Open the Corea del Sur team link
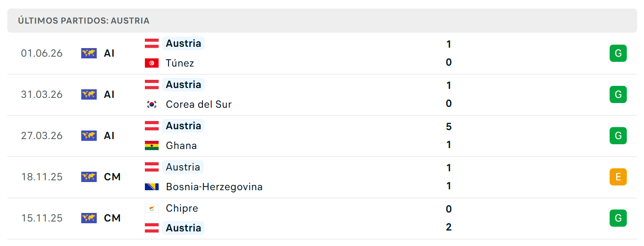This screenshot has width=644, height=246. coord(199,104)
